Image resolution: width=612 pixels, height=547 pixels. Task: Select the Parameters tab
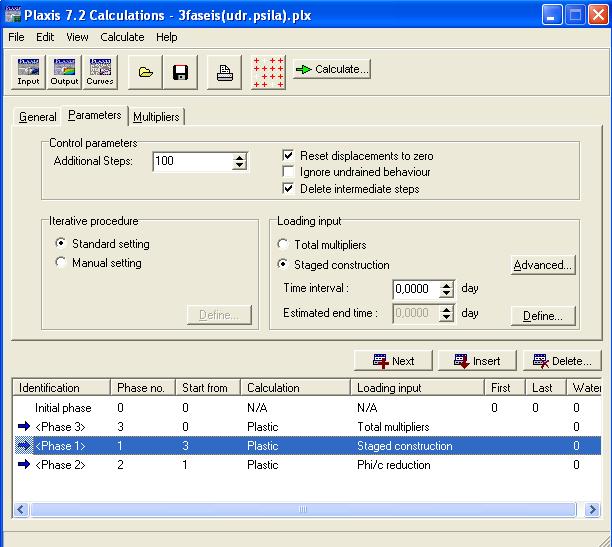coord(94,115)
